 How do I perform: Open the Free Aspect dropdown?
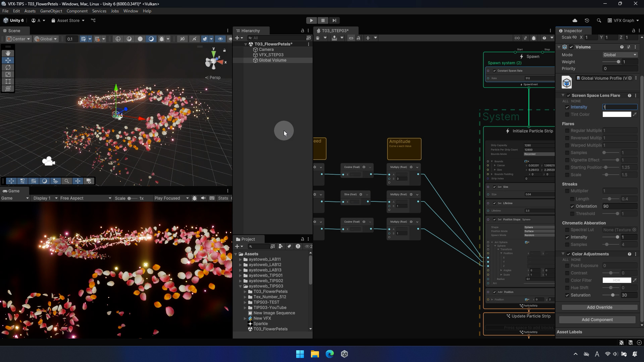tap(86, 198)
